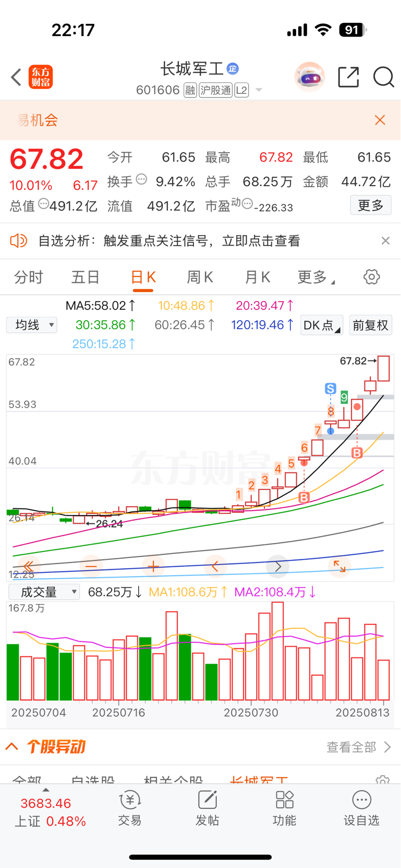Tap the 融 margin tag

coord(190,90)
